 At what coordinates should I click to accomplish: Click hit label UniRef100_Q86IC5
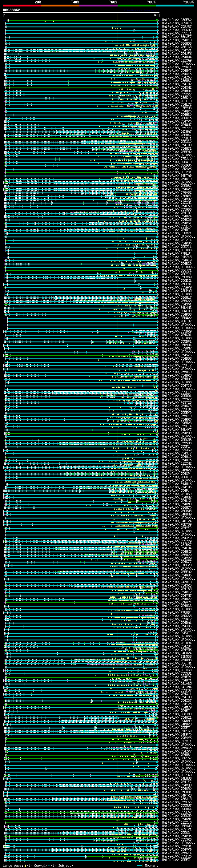tap(177, 47)
